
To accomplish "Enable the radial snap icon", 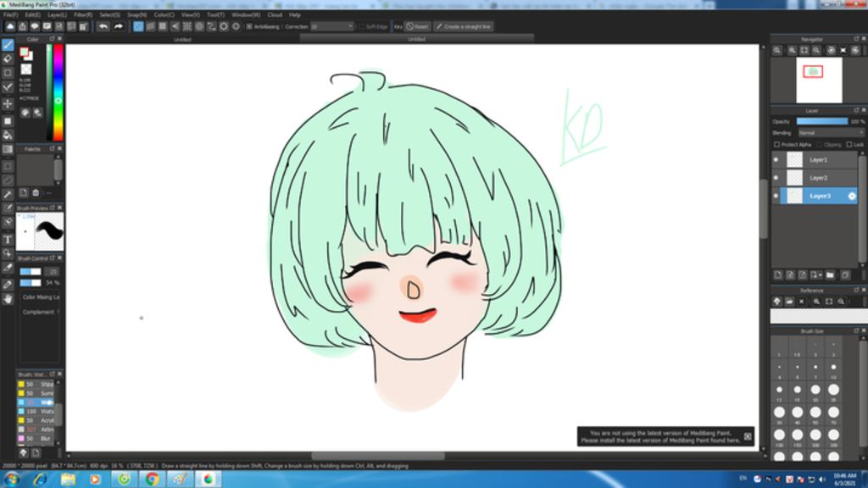I will click(187, 26).
